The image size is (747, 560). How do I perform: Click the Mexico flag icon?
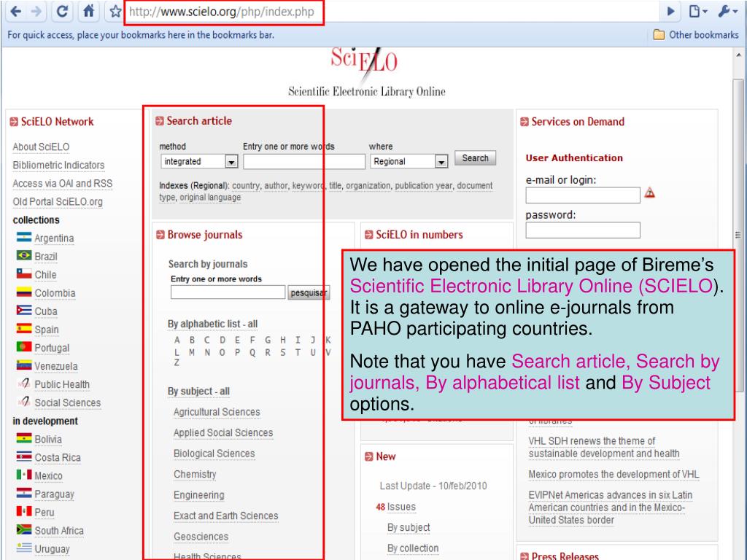pyautogui.click(x=24, y=475)
